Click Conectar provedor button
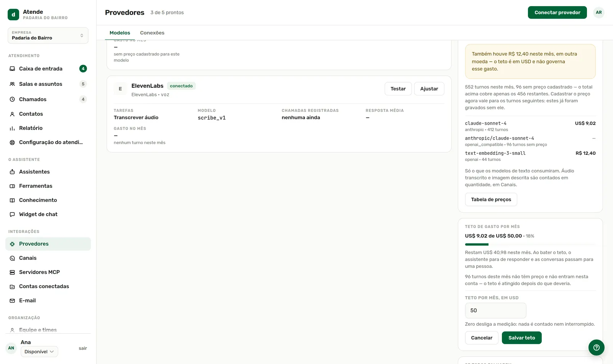 pyautogui.click(x=557, y=12)
